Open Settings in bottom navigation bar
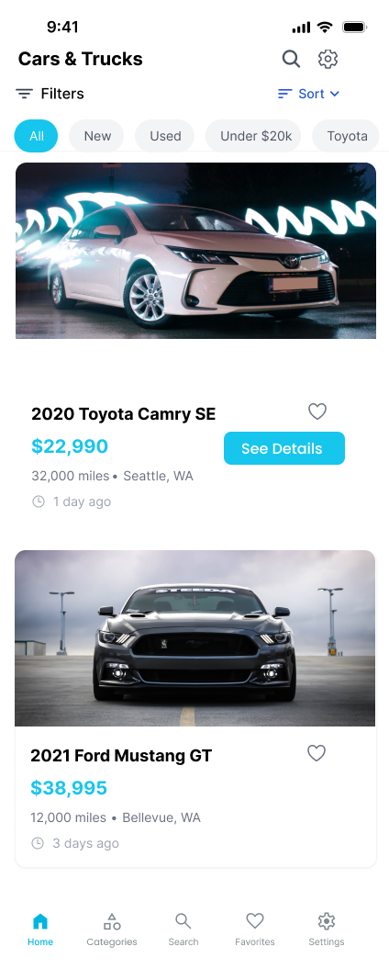Viewport: 389px width, 980px height. pos(327,929)
